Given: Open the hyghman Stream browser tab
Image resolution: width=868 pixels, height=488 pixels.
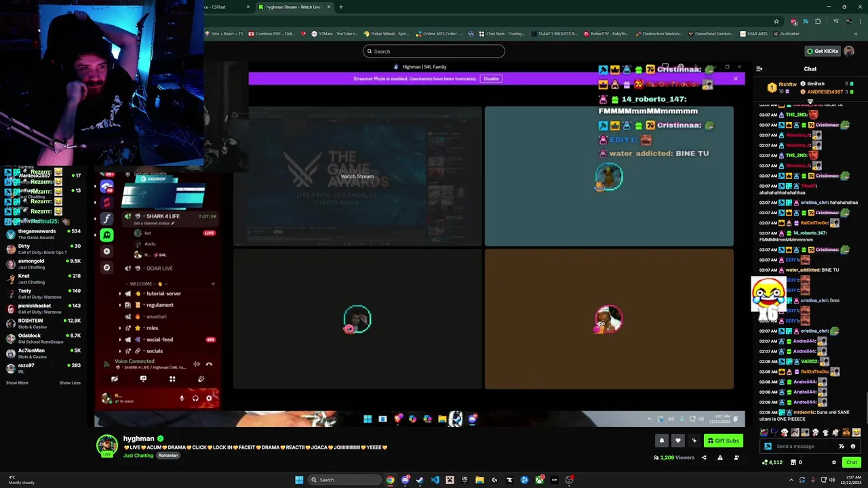Looking at the screenshot, I should (x=295, y=7).
